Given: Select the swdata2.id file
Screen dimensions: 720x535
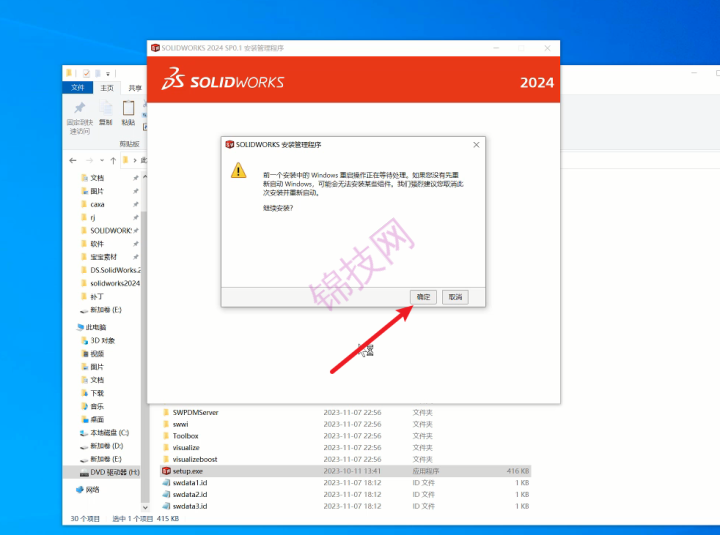Looking at the screenshot, I should [345, 495].
